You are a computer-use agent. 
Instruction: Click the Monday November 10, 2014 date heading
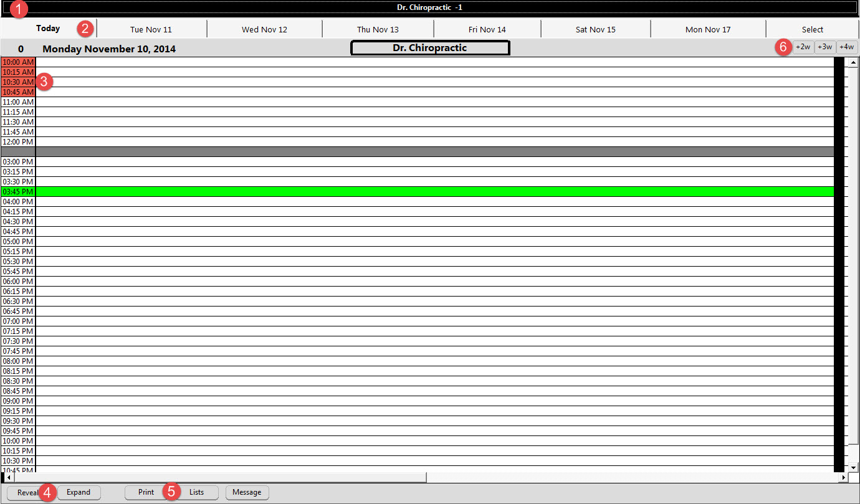[x=109, y=49]
